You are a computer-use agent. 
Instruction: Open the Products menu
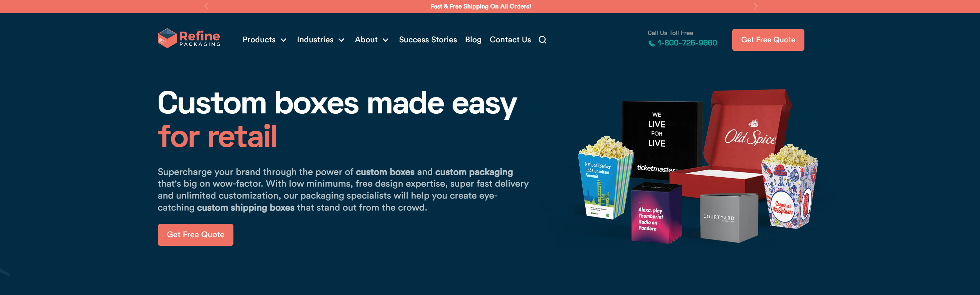pyautogui.click(x=259, y=40)
